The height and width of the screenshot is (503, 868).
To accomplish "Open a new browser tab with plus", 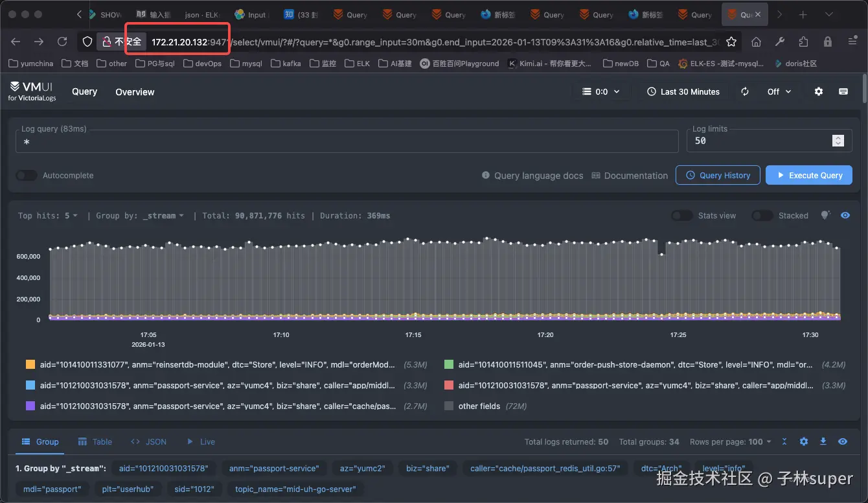I will click(803, 14).
